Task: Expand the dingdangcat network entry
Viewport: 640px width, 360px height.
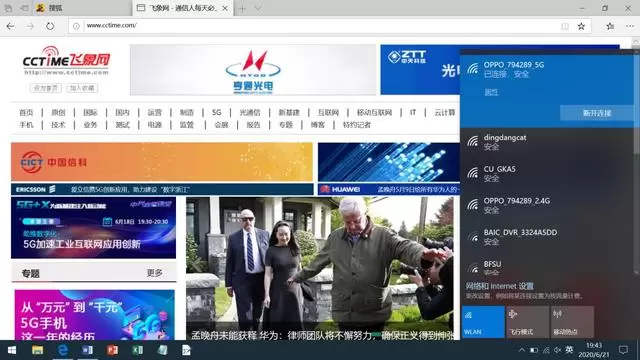Action: coord(547,142)
